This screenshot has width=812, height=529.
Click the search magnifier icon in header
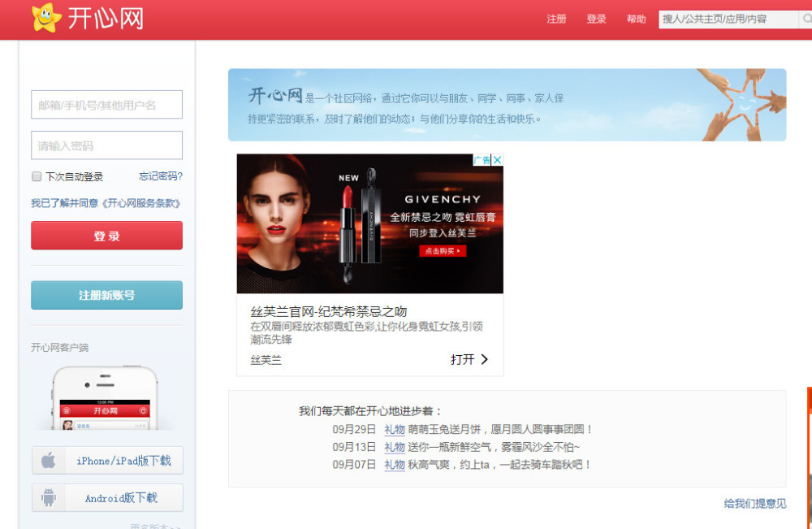click(x=806, y=20)
